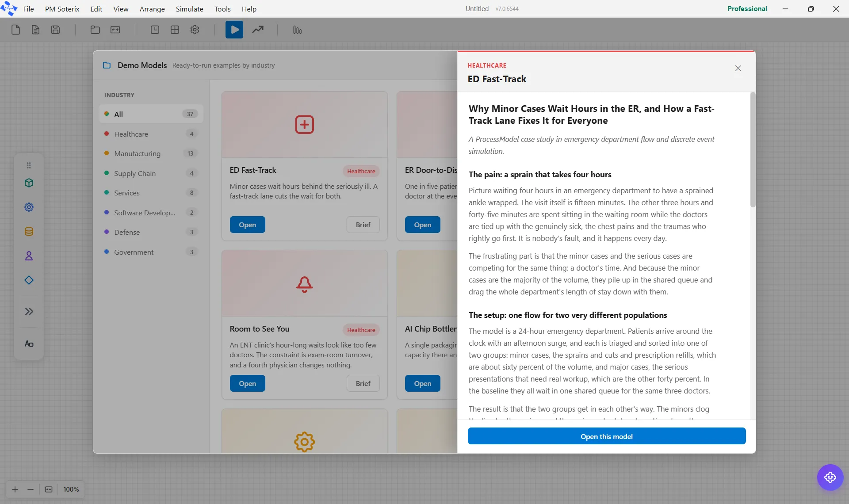
Task: Open the Room to See You model
Action: pyautogui.click(x=247, y=383)
